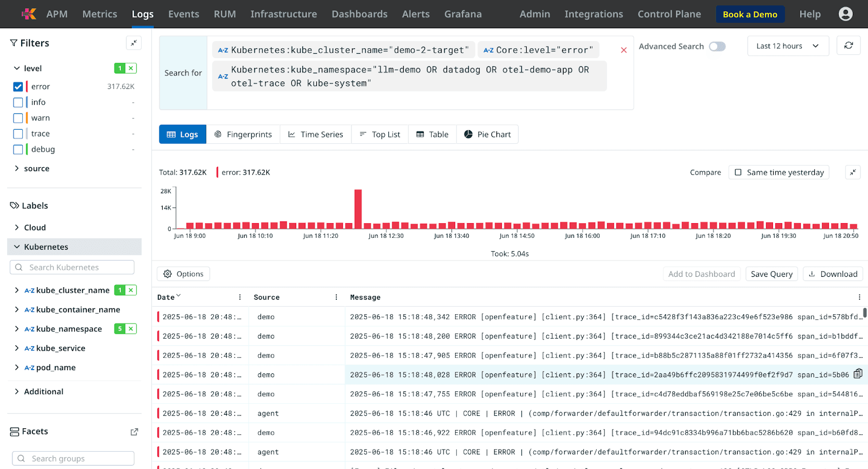Check the info level checkbox
868x469 pixels.
click(18, 103)
